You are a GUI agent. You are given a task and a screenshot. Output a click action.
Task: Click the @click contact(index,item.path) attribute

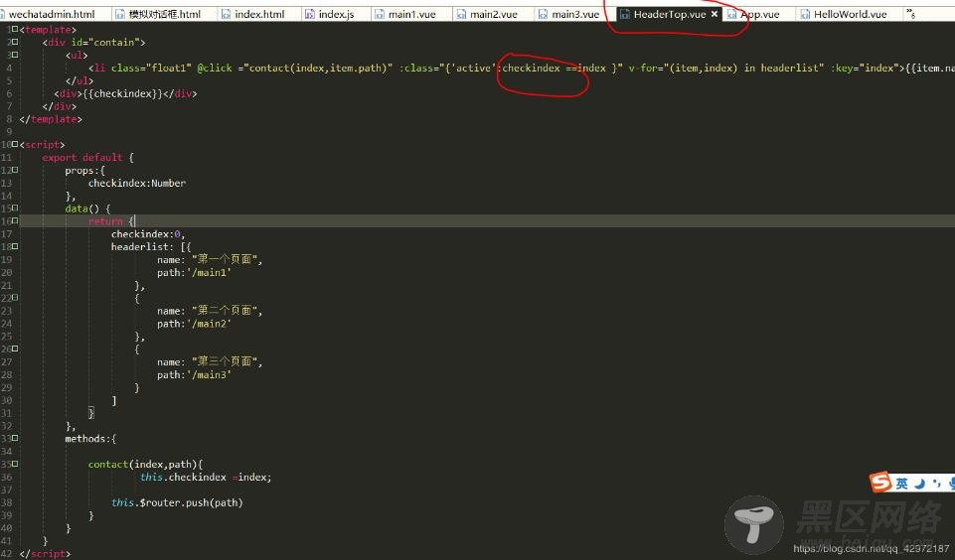pos(295,68)
